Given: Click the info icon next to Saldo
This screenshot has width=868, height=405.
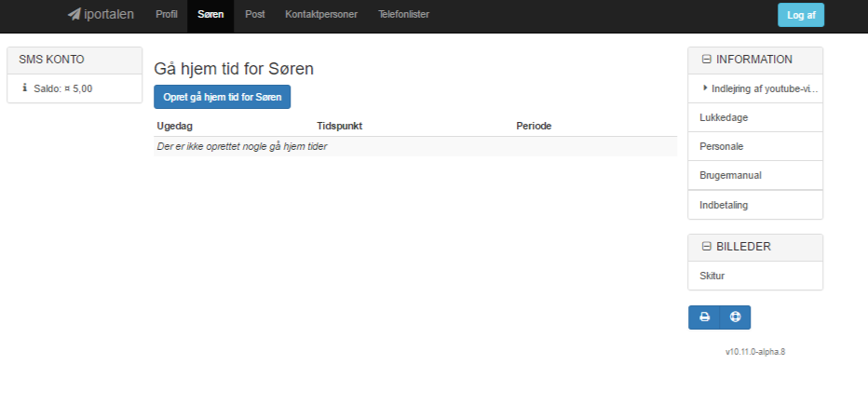Looking at the screenshot, I should pos(24,88).
